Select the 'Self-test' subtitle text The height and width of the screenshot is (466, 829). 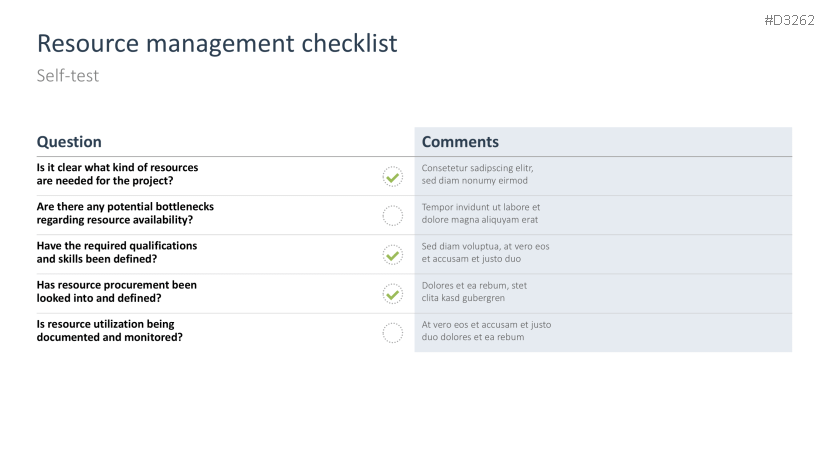[68, 76]
